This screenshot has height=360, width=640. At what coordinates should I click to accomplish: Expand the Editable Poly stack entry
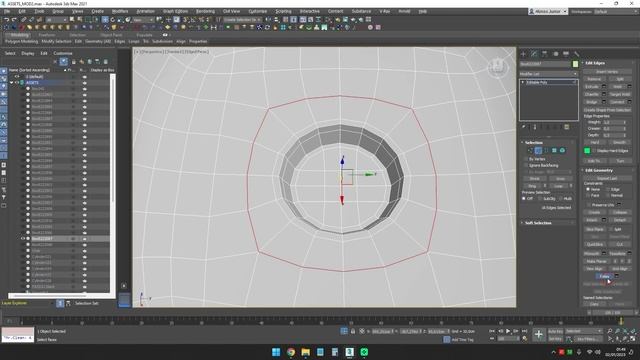click(523, 82)
